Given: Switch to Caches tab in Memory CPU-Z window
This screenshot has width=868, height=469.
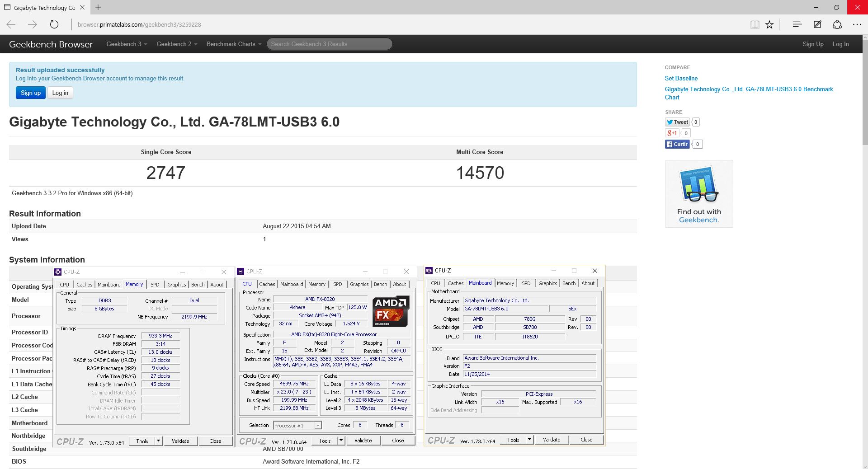Looking at the screenshot, I should pos(84,285).
